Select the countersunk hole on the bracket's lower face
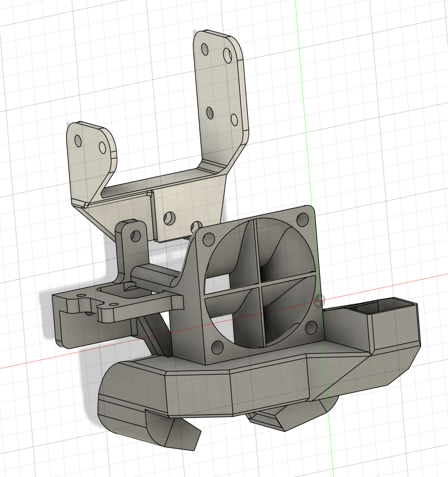 pos(169,218)
